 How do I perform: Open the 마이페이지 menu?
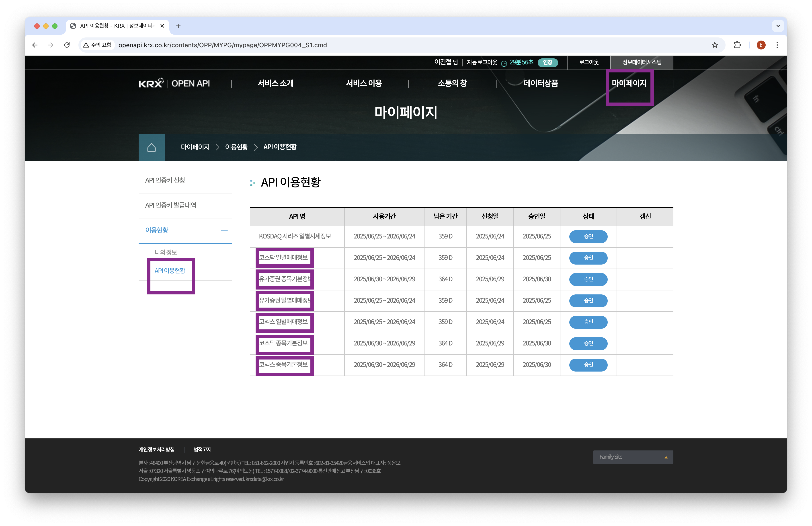pos(629,83)
